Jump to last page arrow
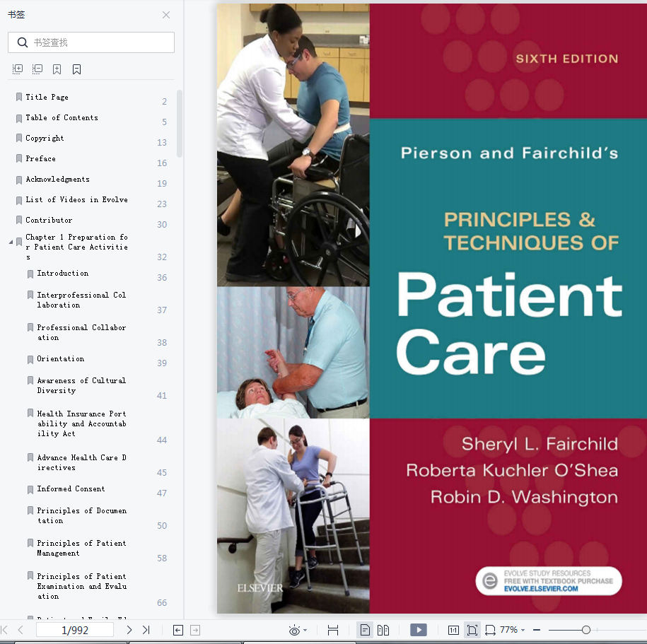Viewport: 647px width, 644px height. click(x=146, y=630)
